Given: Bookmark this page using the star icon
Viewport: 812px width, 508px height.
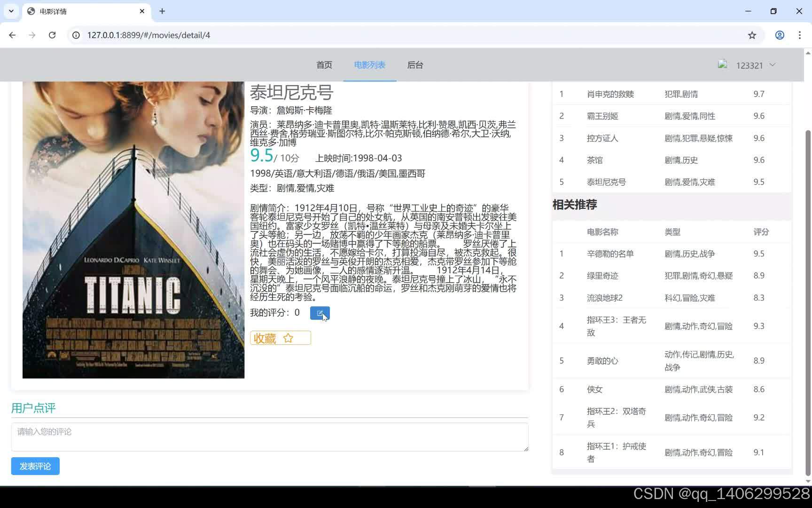Looking at the screenshot, I should click(x=752, y=35).
